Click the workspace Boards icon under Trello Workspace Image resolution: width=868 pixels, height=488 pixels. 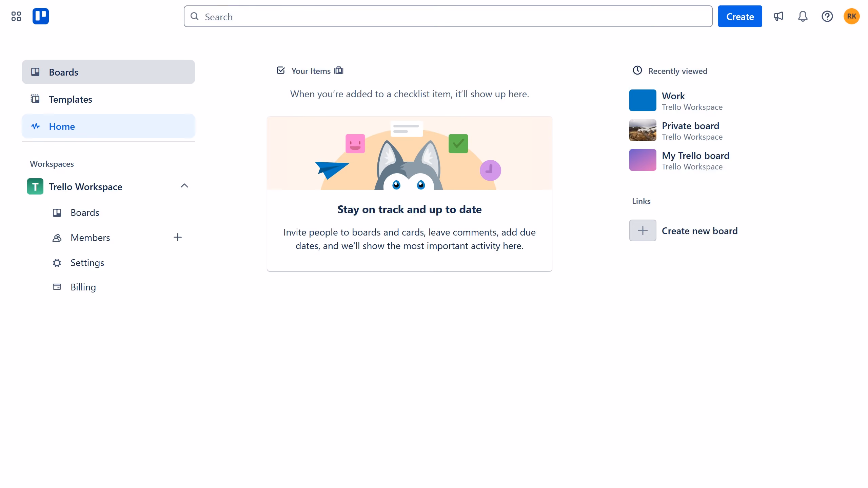[x=57, y=212]
